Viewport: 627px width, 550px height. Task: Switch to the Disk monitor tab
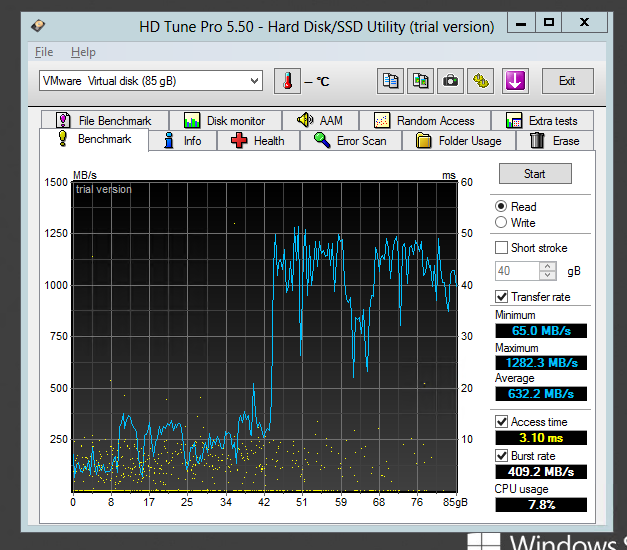click(x=226, y=120)
